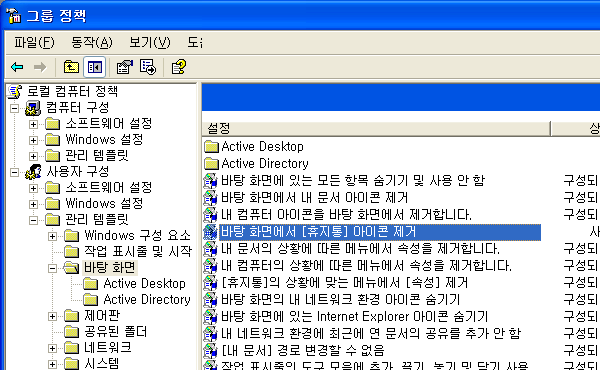Collapse the 사용자 구성 node
The width and height of the screenshot is (600, 370).
(15, 172)
